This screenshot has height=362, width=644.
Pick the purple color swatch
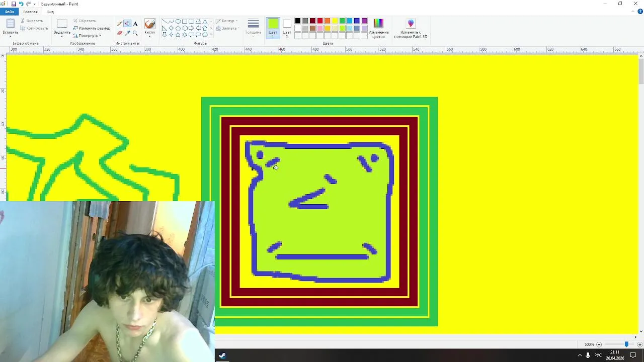click(364, 21)
